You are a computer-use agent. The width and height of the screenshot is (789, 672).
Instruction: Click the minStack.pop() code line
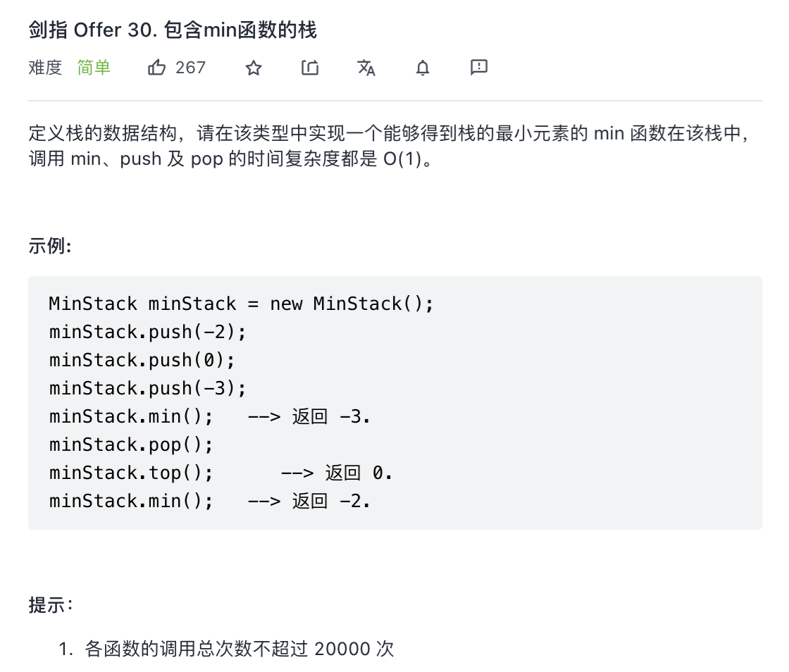tap(131, 444)
